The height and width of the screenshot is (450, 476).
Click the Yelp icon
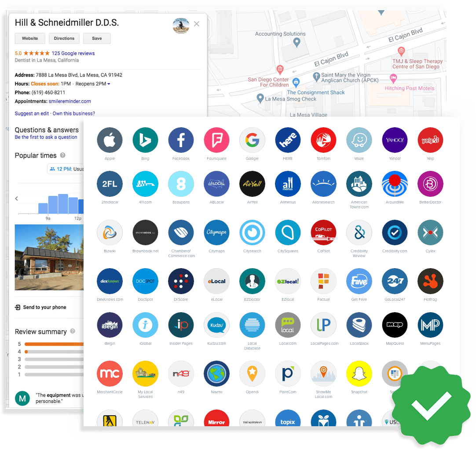[x=430, y=140]
